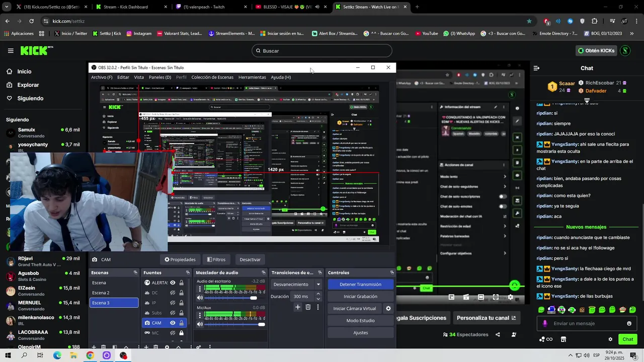Remove the transition with trash icon
This screenshot has width=644, height=362.
(x=308, y=307)
